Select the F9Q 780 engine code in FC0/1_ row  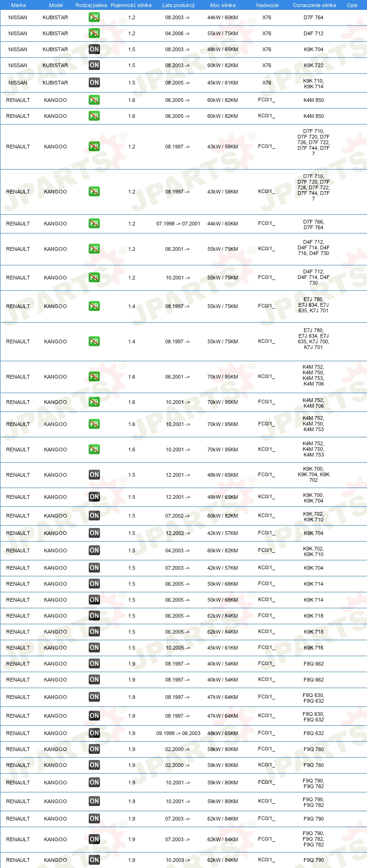[x=313, y=749]
